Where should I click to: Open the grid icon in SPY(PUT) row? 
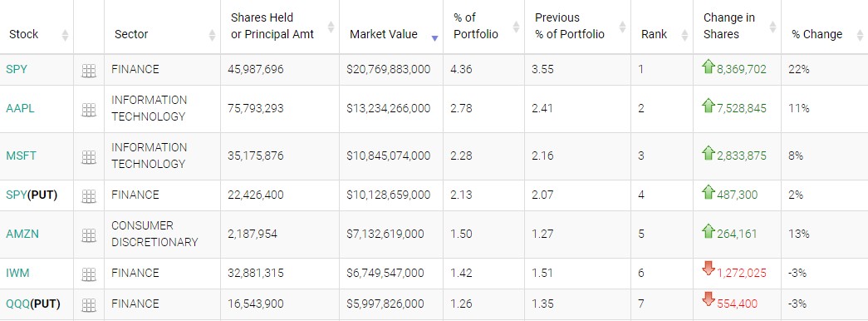coord(89,195)
